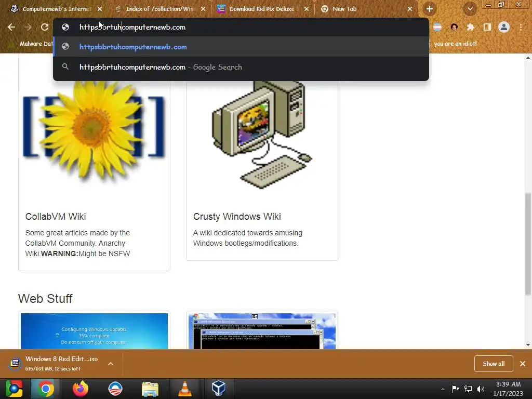Close the downloads bar

coord(523,363)
